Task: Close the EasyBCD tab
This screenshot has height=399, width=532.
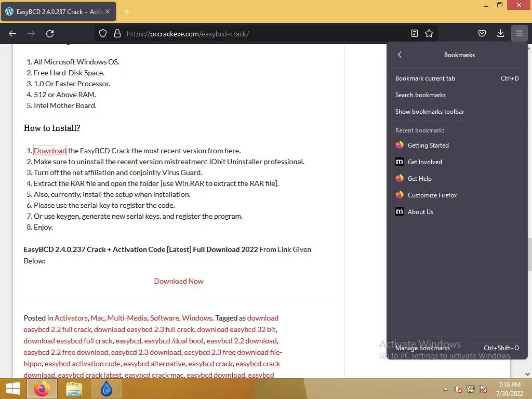Action: pos(108,11)
